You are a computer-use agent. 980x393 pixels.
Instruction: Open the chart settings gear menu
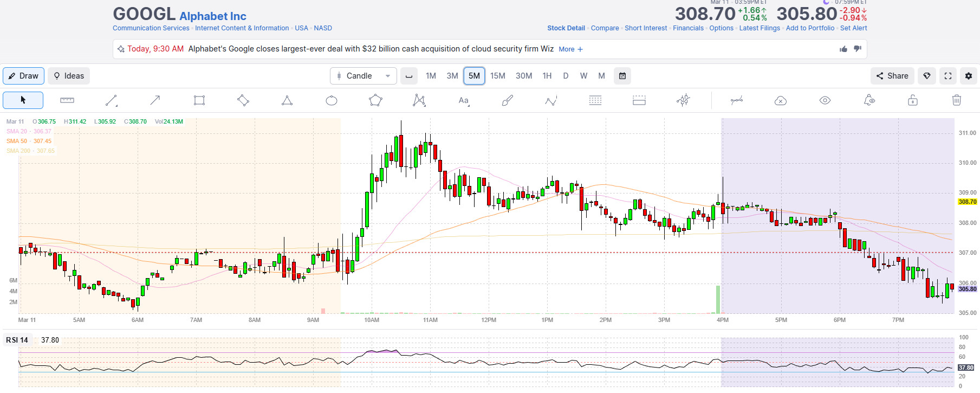[969, 76]
